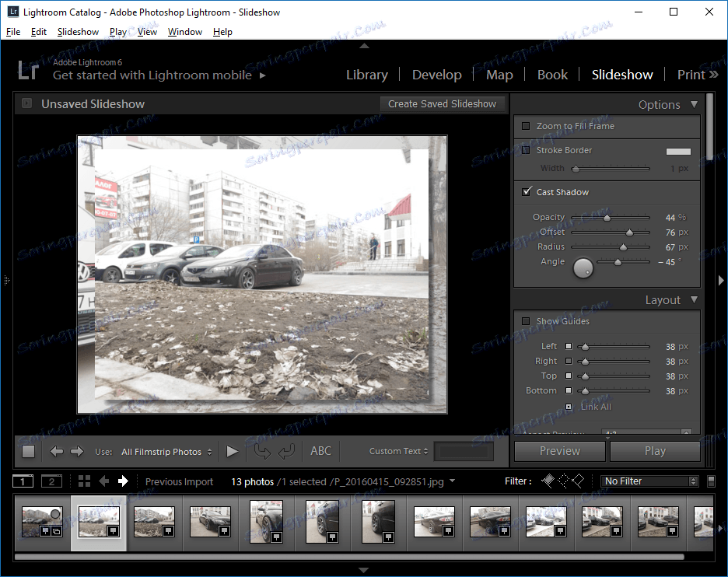Filter by flagged status icon

[x=548, y=481]
